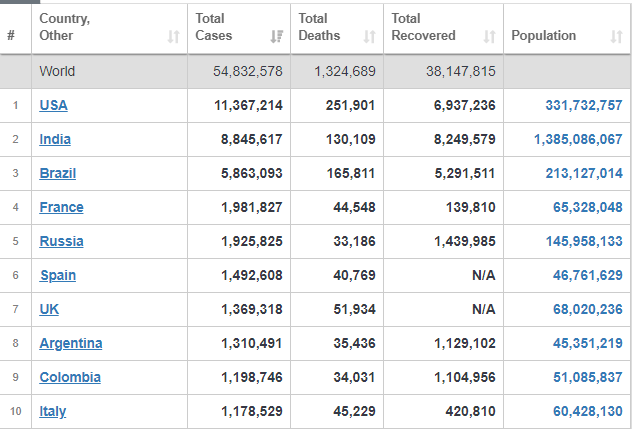Select Brazil total cases 5,863,093
The width and height of the screenshot is (633, 429).
252,173
